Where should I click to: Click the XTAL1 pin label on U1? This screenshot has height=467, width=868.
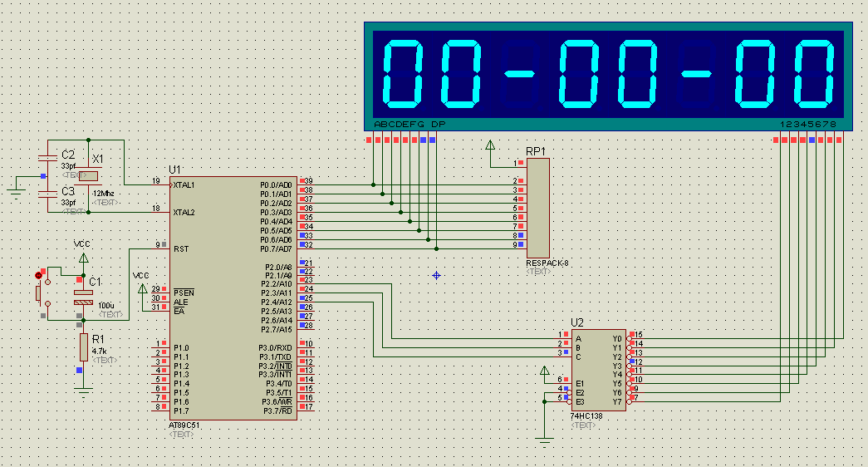(x=184, y=185)
